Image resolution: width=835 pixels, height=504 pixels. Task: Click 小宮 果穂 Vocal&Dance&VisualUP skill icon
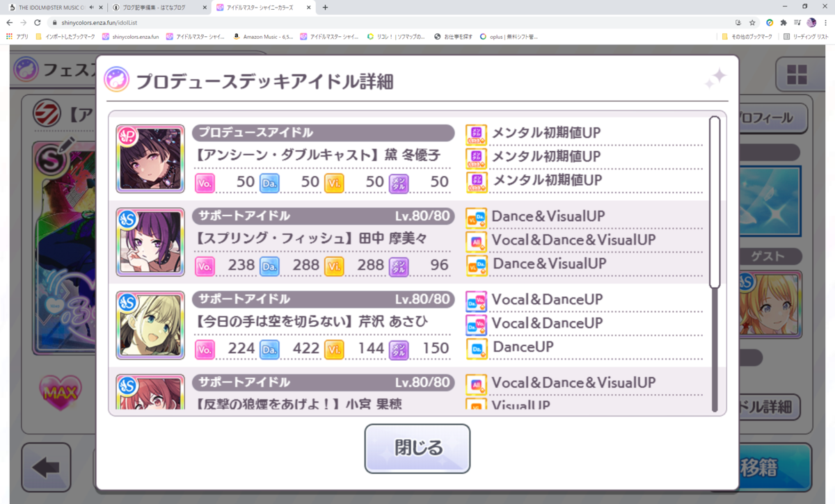tap(476, 384)
